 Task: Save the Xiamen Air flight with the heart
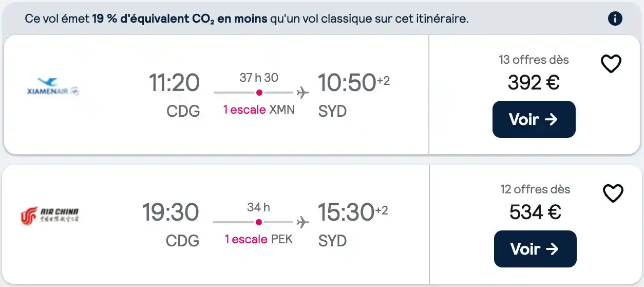(611, 64)
